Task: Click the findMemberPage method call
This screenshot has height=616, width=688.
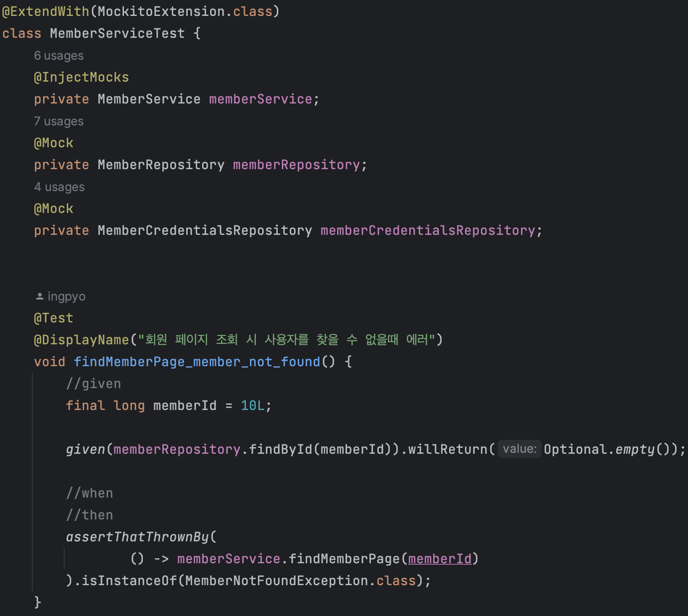Action: click(344, 559)
